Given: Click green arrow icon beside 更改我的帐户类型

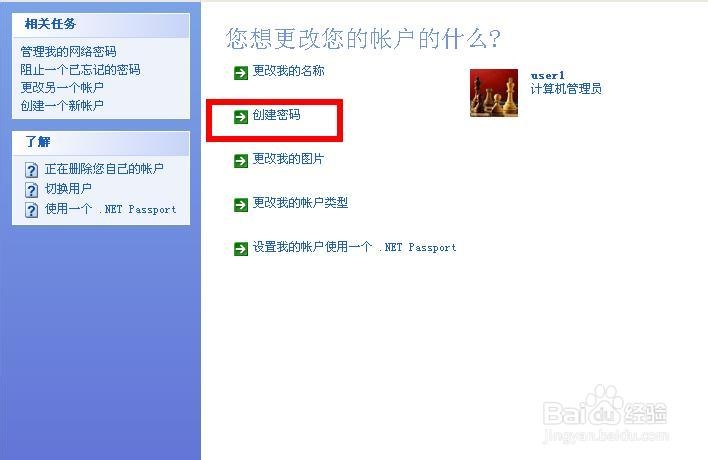Looking at the screenshot, I should pos(241,204).
